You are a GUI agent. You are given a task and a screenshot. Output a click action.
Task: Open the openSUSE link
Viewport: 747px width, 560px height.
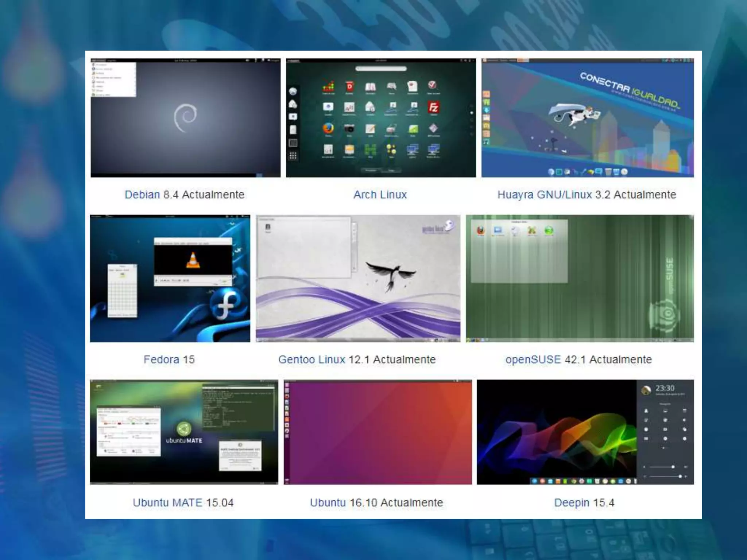(533, 359)
